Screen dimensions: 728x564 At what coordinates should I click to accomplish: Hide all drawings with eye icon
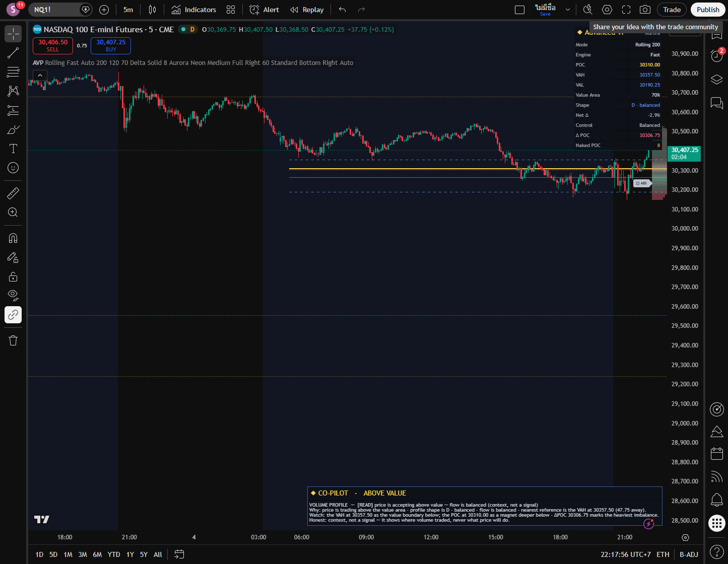coord(13,295)
